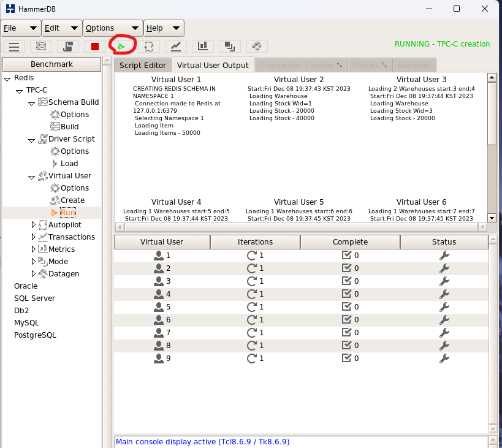Viewport: 502px width, 448px height.
Task: Select Oracle in the benchmark tree
Action: click(26, 286)
